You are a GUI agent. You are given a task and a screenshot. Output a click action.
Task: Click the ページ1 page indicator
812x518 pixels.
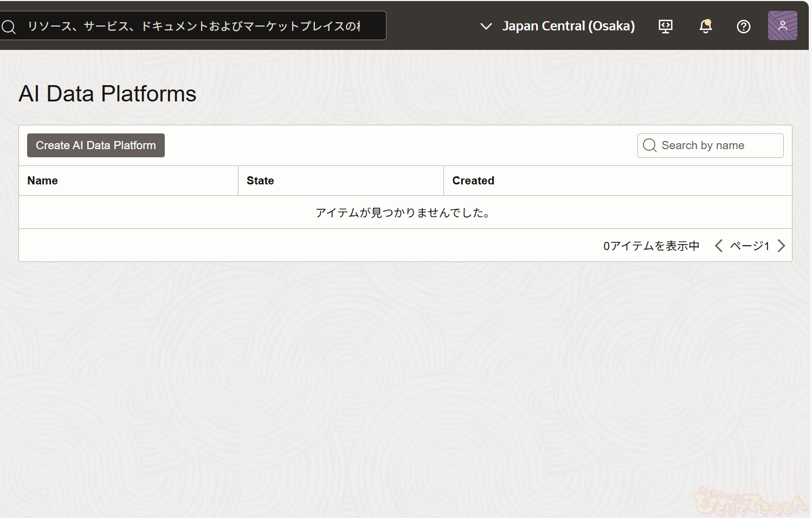tap(750, 246)
